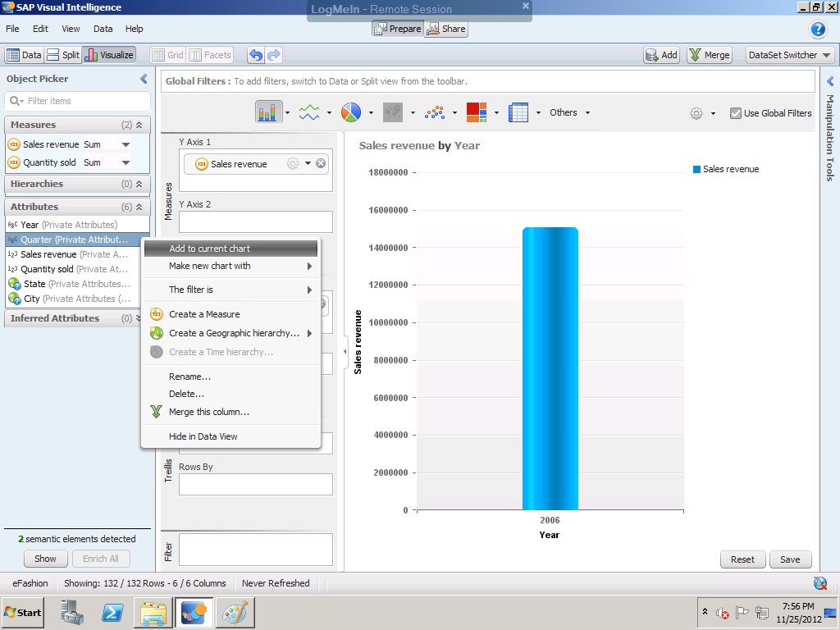Open bar chart variants dropdown arrow
Image resolution: width=840 pixels, height=630 pixels.
[288, 112]
